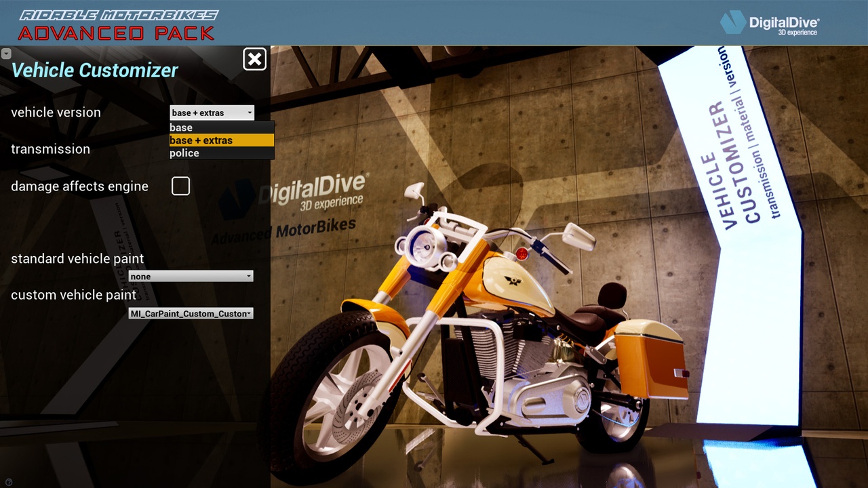
Task: Click the small arrow icon above the title
Action: [x=5, y=53]
